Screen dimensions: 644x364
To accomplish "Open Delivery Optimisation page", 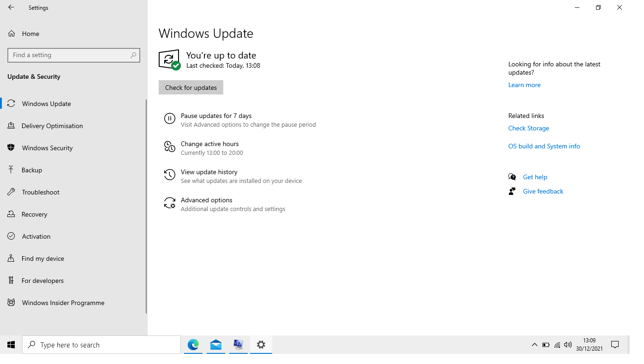I will click(x=52, y=126).
